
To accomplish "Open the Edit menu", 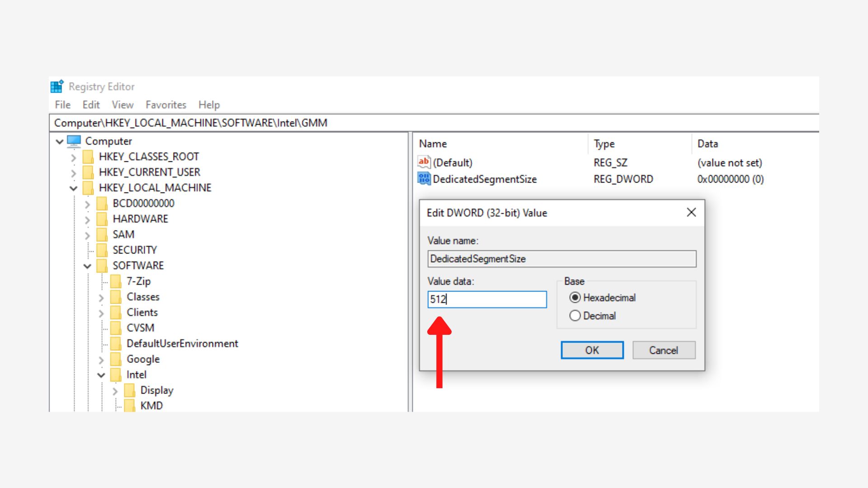I will pyautogui.click(x=91, y=105).
